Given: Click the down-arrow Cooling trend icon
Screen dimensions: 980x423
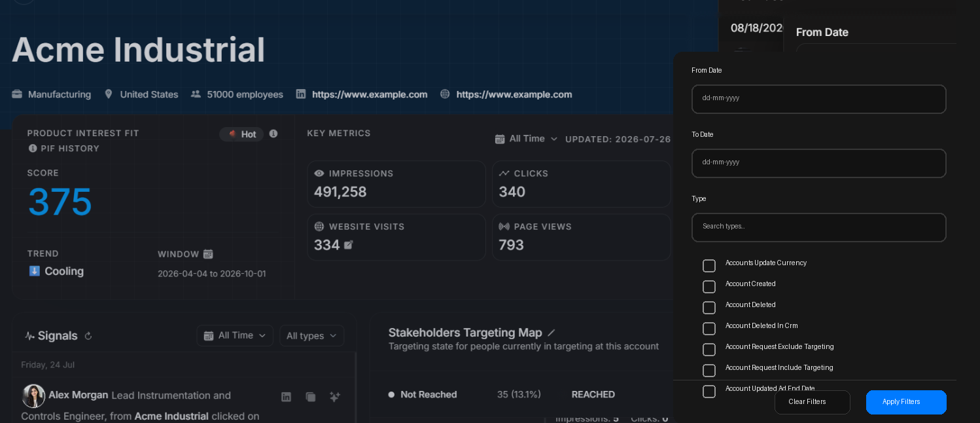Looking at the screenshot, I should click(35, 271).
